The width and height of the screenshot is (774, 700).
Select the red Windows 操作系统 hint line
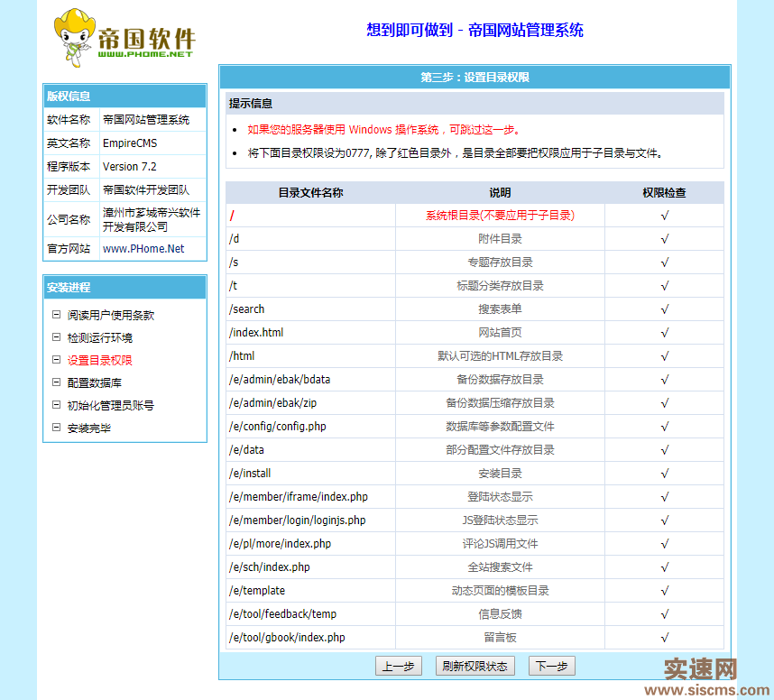383,130
